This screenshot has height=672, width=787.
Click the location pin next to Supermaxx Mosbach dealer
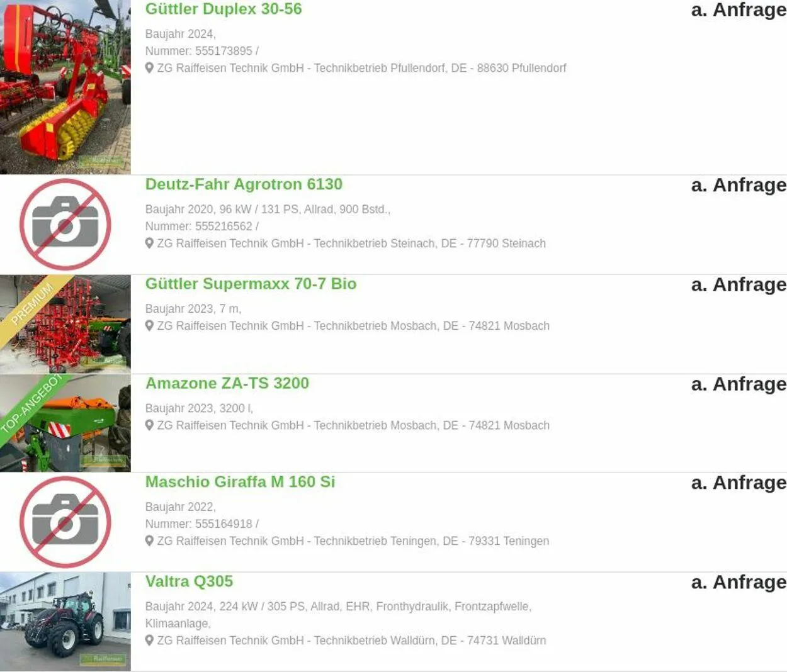pos(149,326)
